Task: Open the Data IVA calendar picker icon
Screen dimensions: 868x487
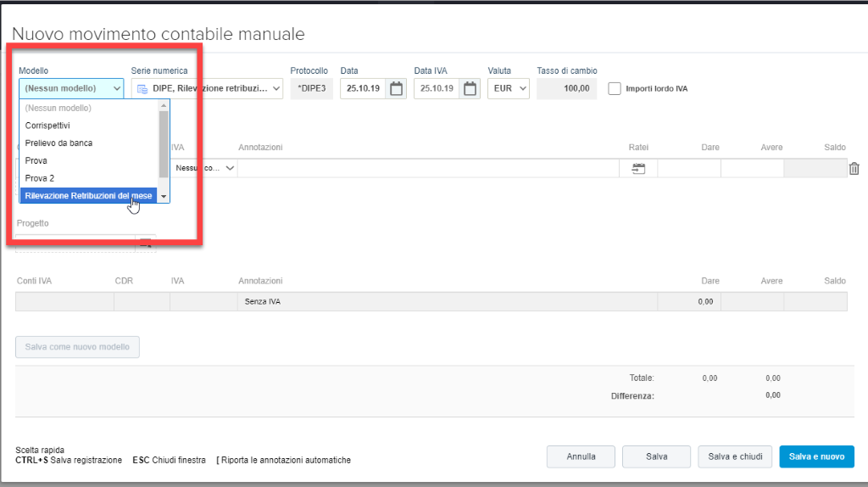Action: [470, 88]
